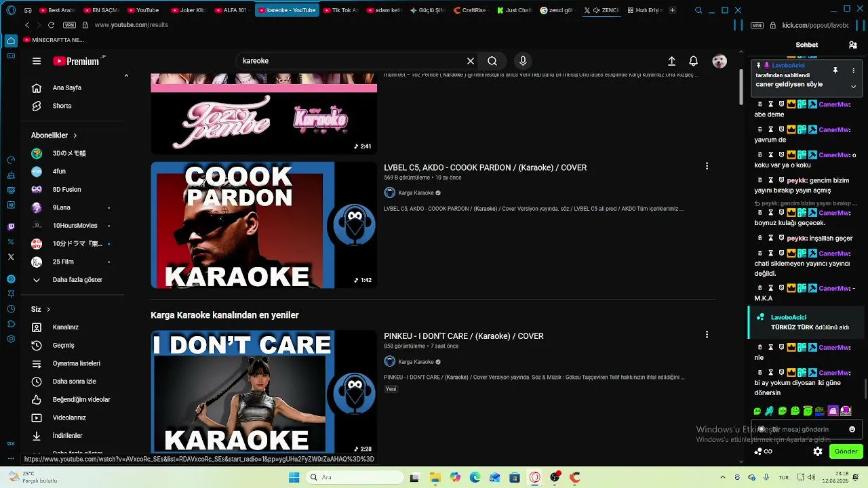Switch to the Best Arabic tab
Screen dimensions: 868x488
click(56, 10)
